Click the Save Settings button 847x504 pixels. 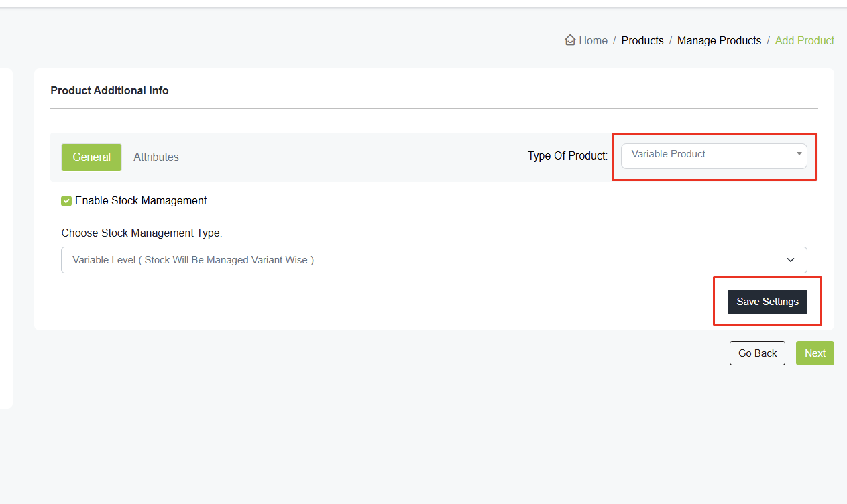[x=767, y=302]
